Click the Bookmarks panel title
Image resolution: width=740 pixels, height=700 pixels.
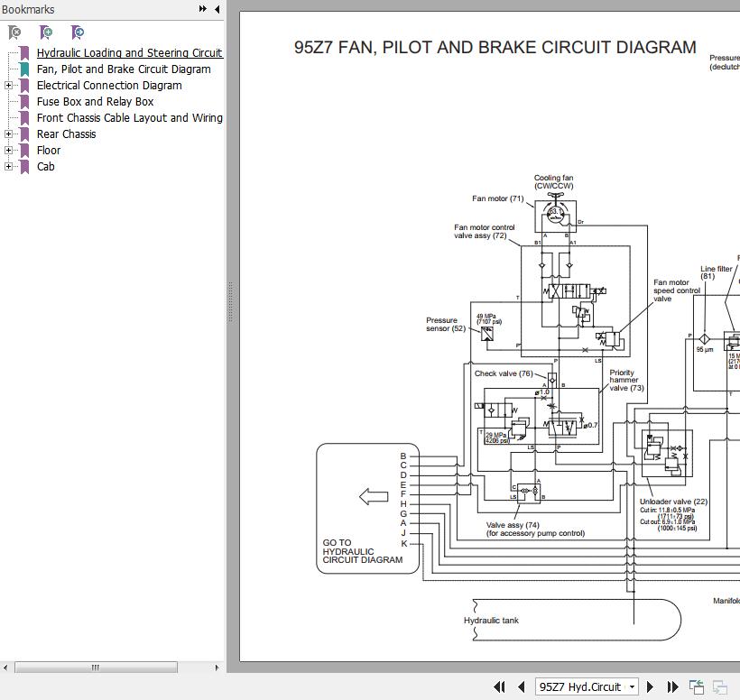click(28, 9)
